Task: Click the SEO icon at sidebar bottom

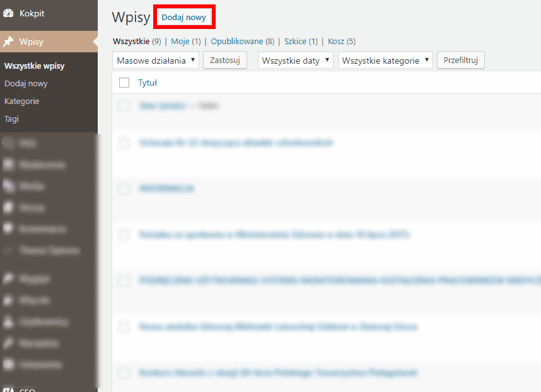Action: (x=9, y=389)
